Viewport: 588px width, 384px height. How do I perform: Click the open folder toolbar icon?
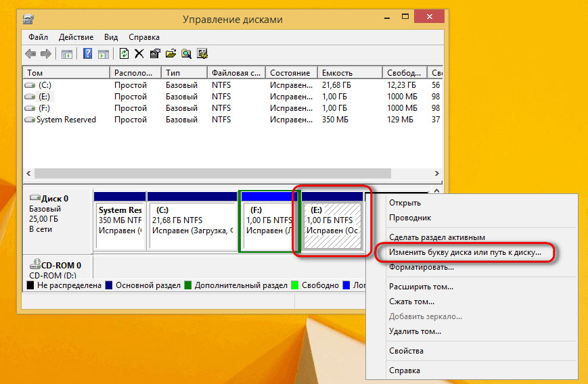171,53
